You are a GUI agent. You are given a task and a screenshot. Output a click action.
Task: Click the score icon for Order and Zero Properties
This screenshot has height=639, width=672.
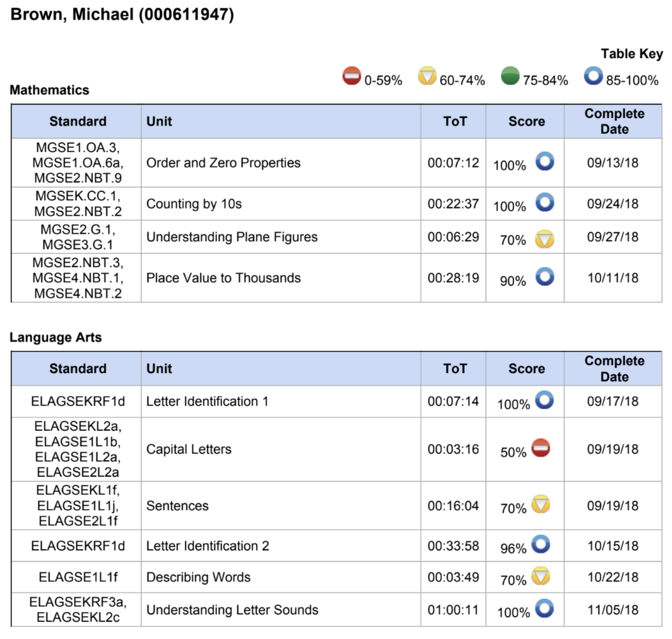(x=545, y=161)
